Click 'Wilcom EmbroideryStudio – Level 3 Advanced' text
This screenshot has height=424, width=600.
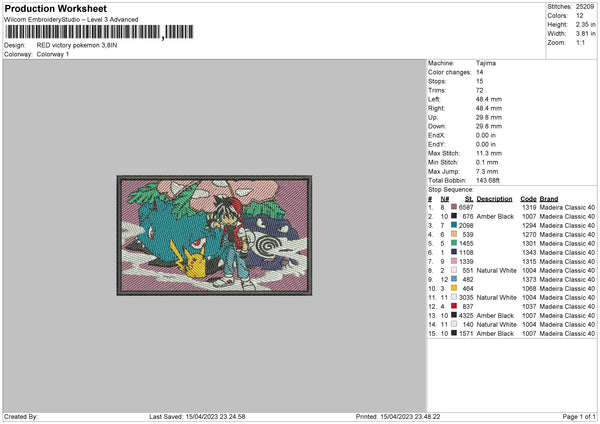[71, 20]
